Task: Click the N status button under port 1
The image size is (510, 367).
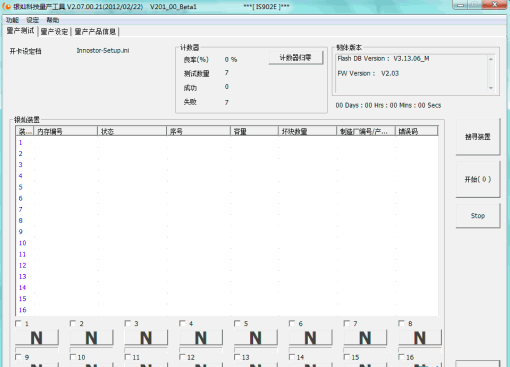Action: point(37,338)
